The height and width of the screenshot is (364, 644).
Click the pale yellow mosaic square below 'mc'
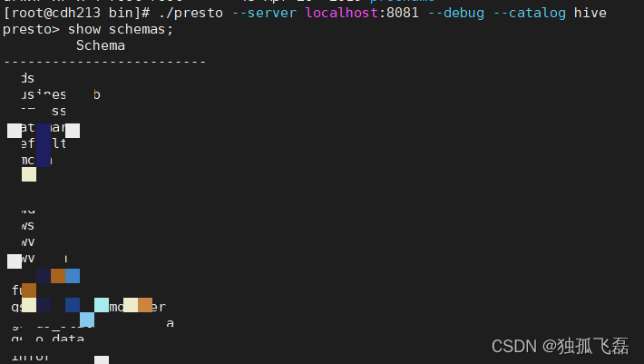(29, 174)
